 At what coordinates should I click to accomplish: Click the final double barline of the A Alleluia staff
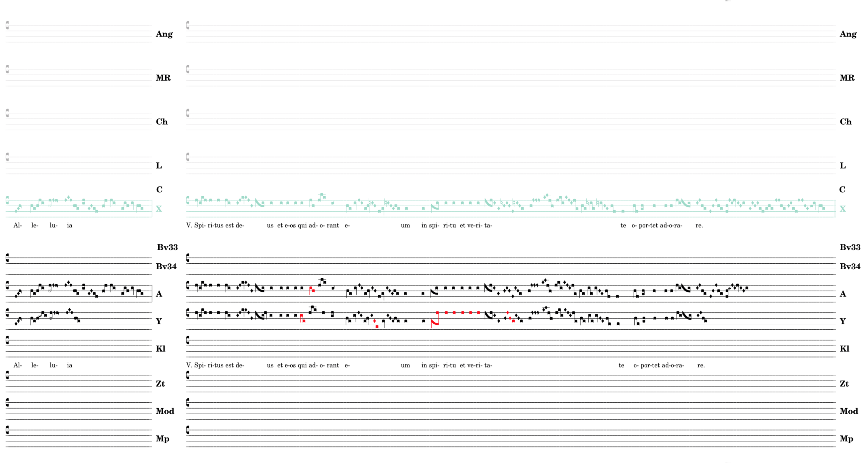click(152, 294)
